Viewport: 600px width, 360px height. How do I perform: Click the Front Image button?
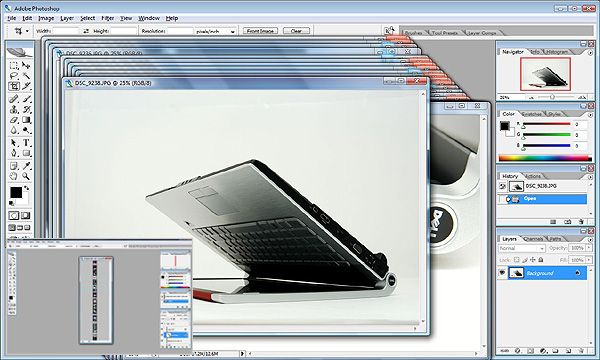tap(260, 31)
